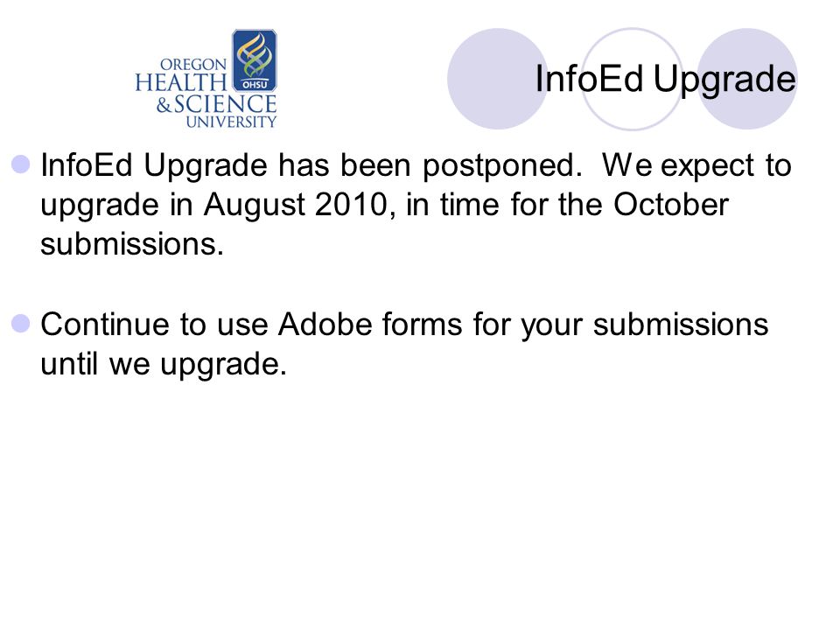Click 'August 2010' in the first bullet
The height and width of the screenshot is (630, 840).
coord(295,205)
